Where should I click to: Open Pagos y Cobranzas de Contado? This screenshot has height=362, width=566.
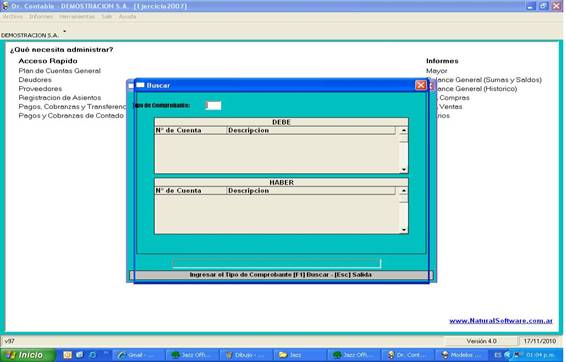click(71, 116)
